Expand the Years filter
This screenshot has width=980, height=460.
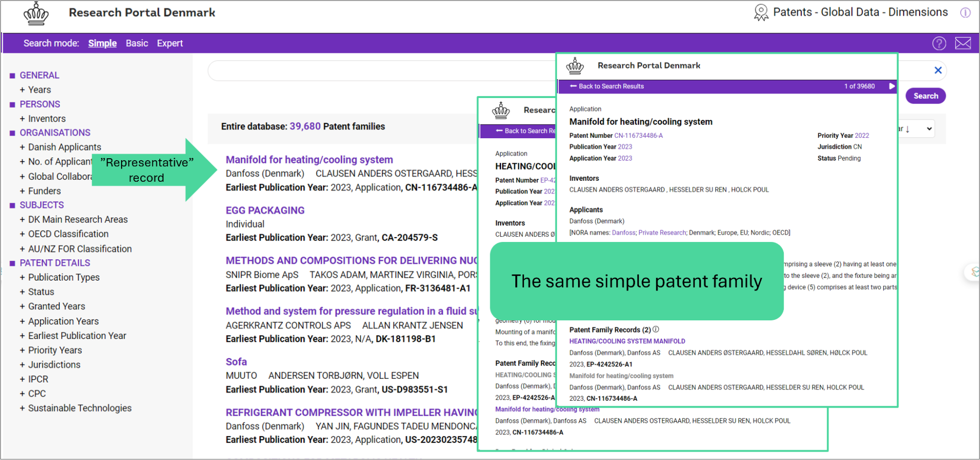pos(39,90)
